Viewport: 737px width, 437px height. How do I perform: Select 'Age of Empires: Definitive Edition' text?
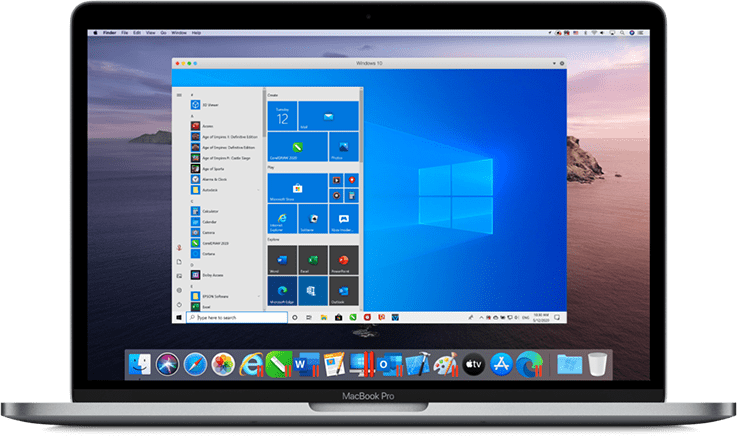click(x=228, y=148)
